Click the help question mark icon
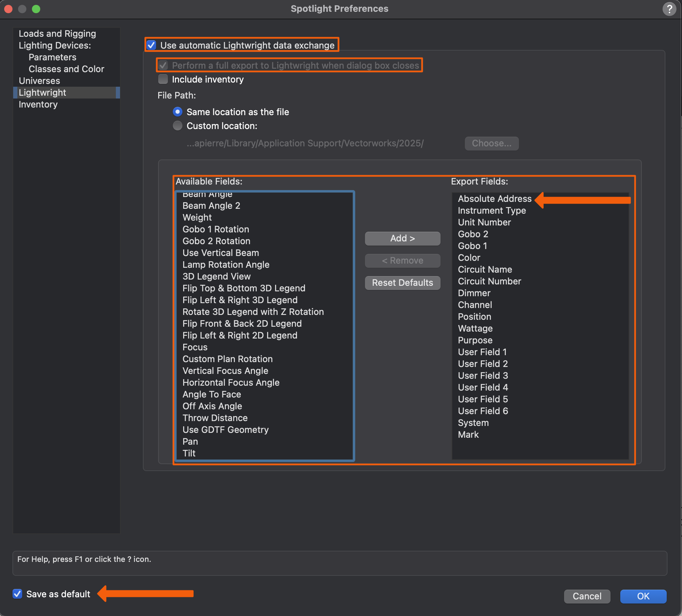 pyautogui.click(x=669, y=9)
